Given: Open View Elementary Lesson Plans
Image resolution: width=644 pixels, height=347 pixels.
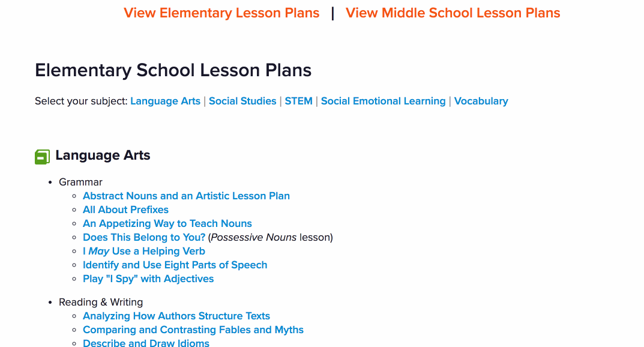Looking at the screenshot, I should click(221, 13).
